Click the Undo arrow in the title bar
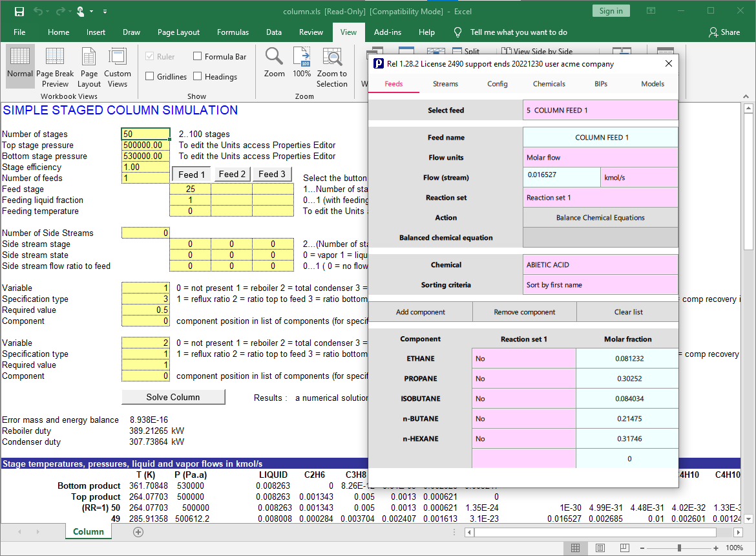The image size is (756, 556). click(37, 11)
